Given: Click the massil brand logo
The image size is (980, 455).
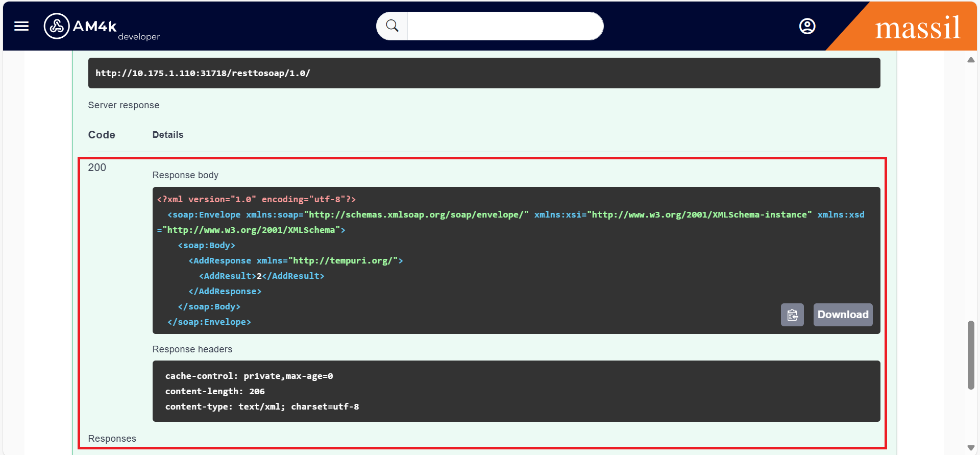Looking at the screenshot, I should (917, 28).
